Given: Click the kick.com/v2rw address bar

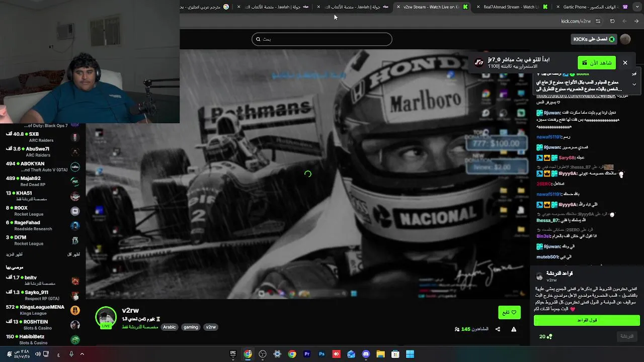Looking at the screenshot, I should pyautogui.click(x=576, y=21).
